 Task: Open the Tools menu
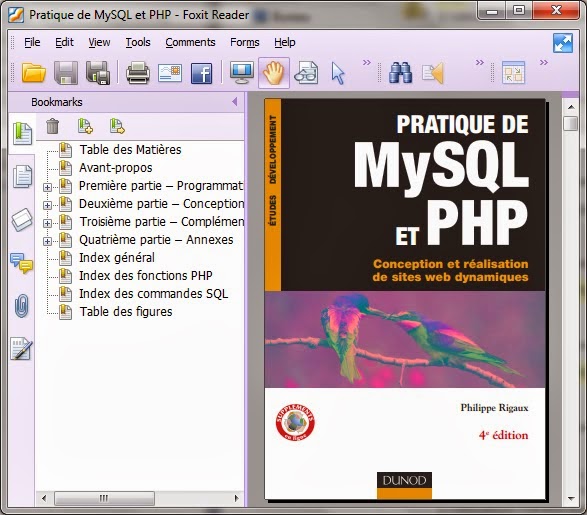click(x=138, y=42)
